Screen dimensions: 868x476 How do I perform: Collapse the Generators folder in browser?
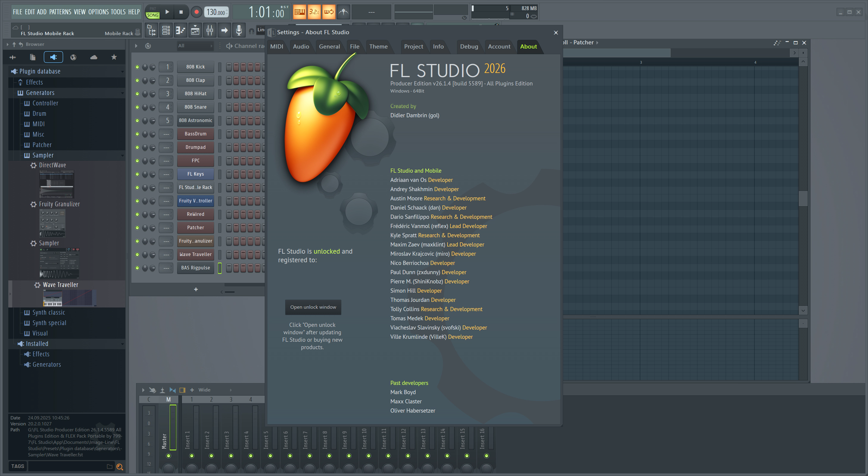coord(122,93)
